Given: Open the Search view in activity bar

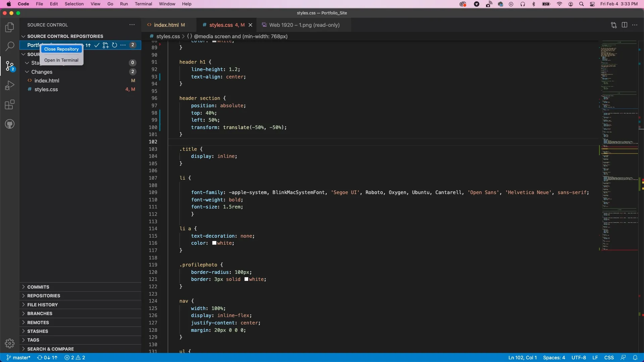Looking at the screenshot, I should (10, 46).
